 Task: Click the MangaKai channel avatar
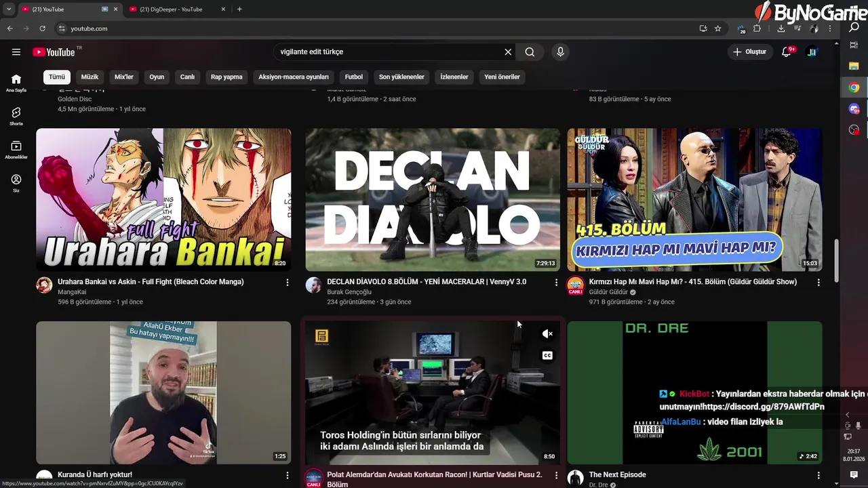coord(44,285)
